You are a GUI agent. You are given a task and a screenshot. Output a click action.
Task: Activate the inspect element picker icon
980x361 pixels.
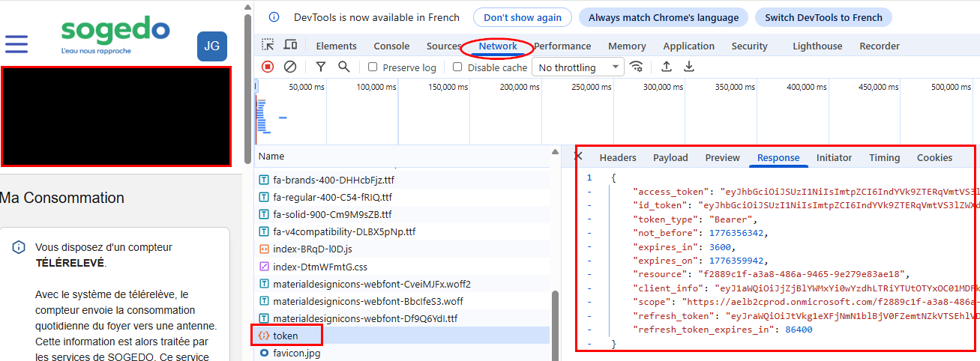(268, 45)
